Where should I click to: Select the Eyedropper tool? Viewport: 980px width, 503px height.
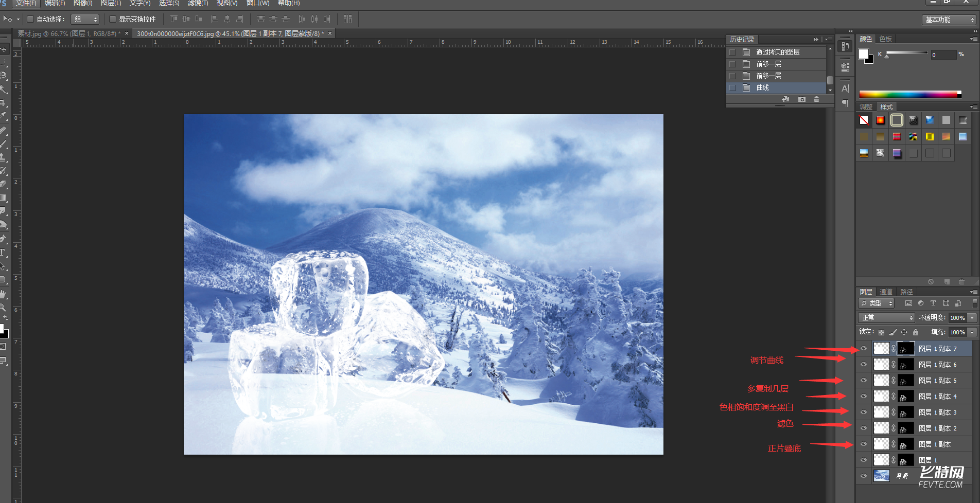(x=3, y=116)
